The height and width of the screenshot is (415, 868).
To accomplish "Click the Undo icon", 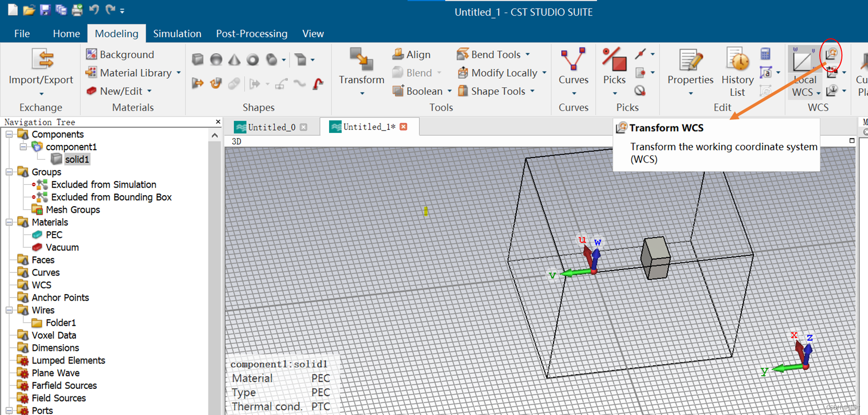I will point(93,10).
